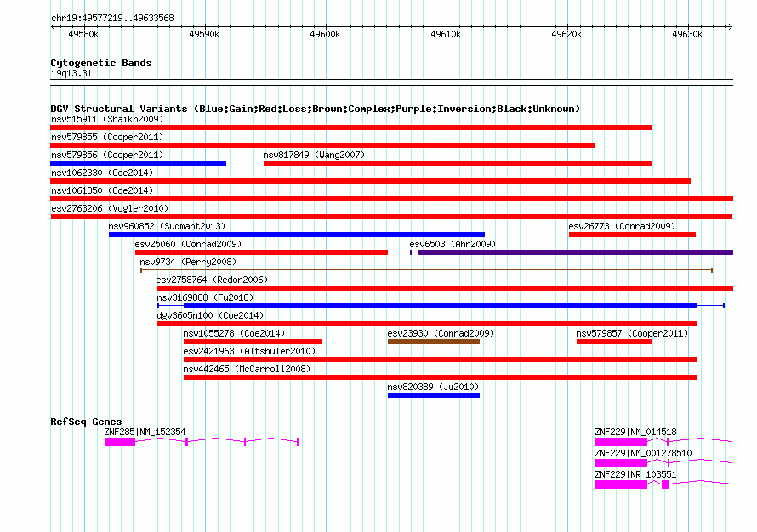
Task: Click the nsv515911 (Shaikh2009) red loss bar
Action: (x=351, y=127)
